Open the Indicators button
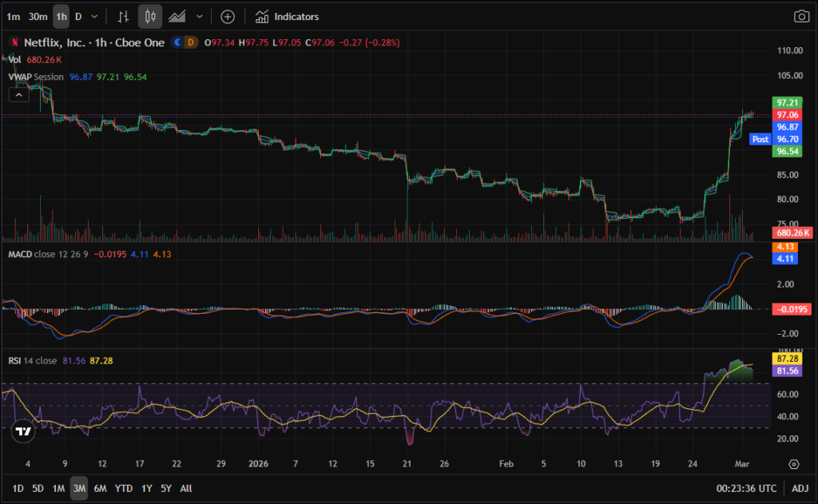 287,17
